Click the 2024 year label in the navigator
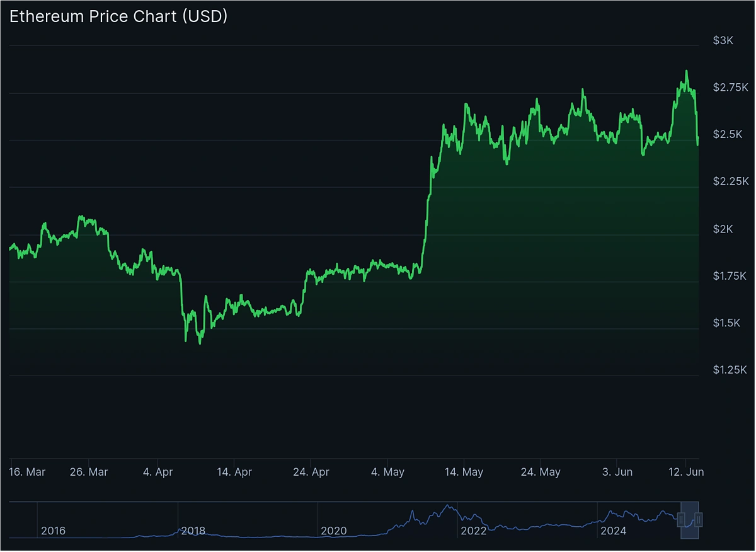This screenshot has width=756, height=552. tap(614, 531)
